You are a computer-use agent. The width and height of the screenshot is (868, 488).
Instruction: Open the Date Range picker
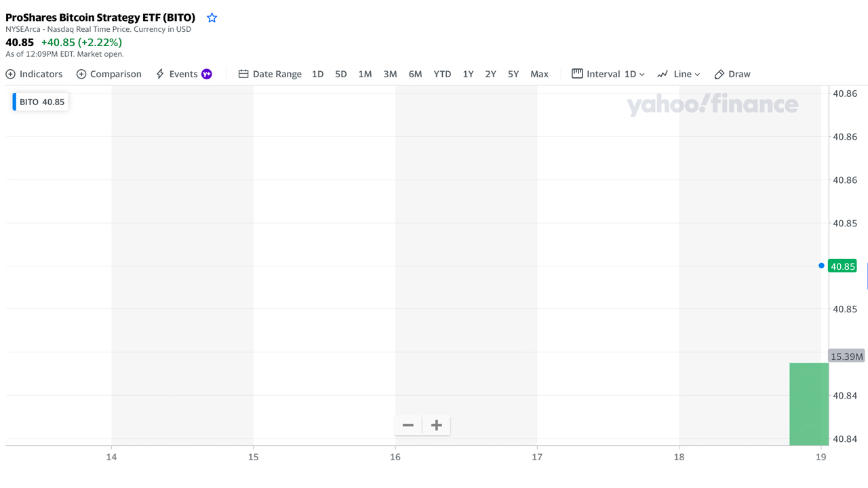pos(270,74)
